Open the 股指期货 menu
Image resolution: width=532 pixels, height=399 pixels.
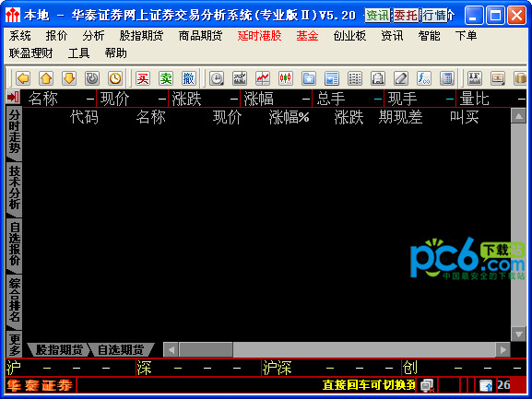[x=141, y=36]
